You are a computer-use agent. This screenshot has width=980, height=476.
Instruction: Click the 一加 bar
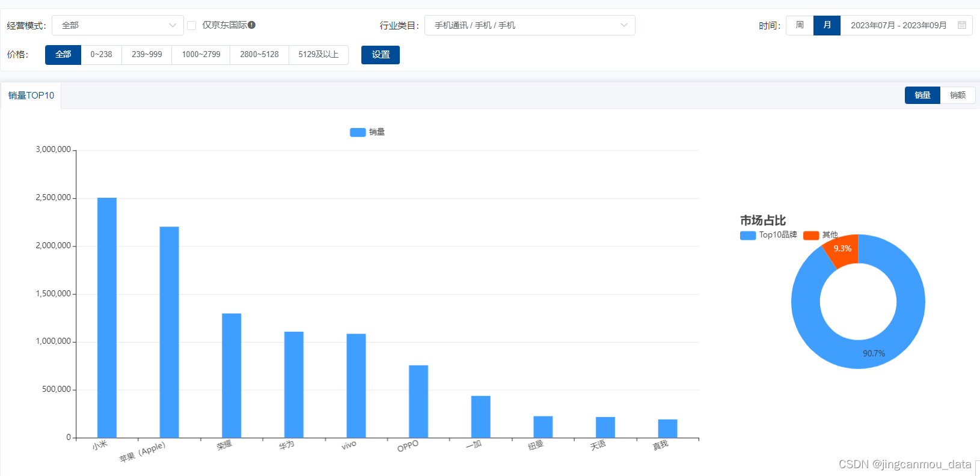coord(481,417)
